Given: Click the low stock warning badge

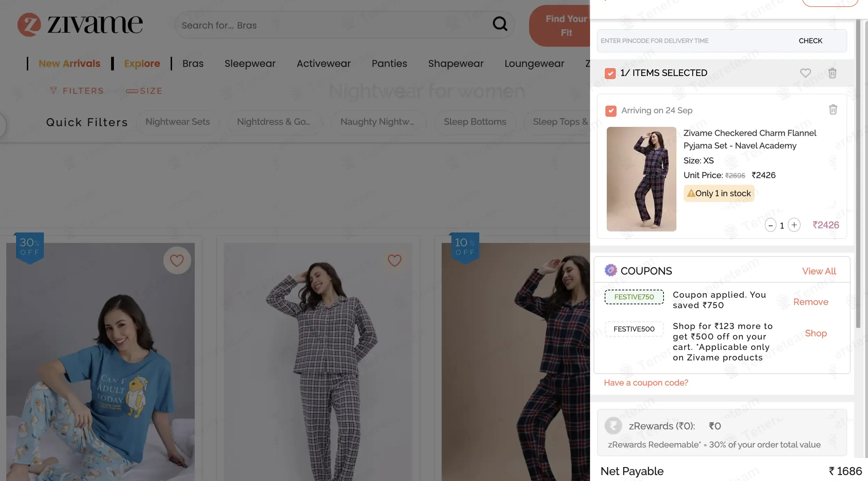Looking at the screenshot, I should pos(719,193).
